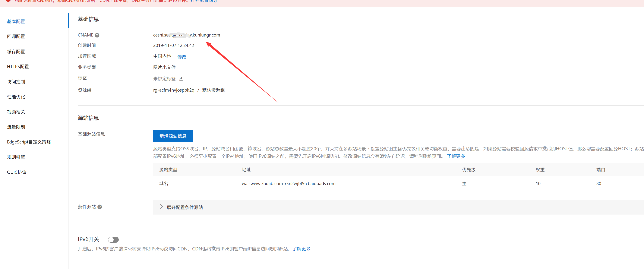Open the 访问控制 menu item
The height and width of the screenshot is (269, 644).
16,82
